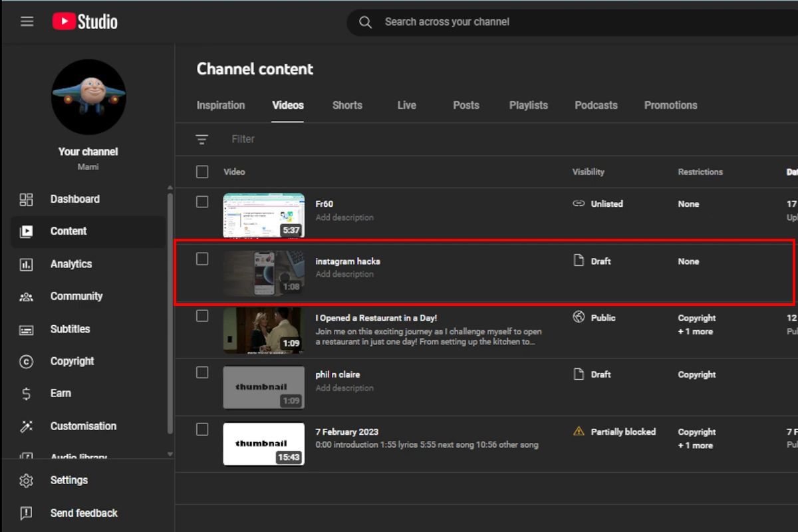Switch to the Playlists tab
Screen dimensions: 798x532
point(529,105)
